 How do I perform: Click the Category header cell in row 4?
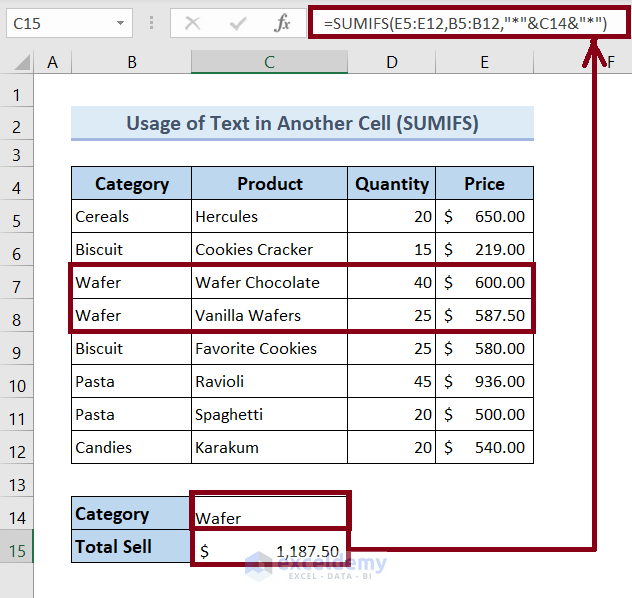tap(131, 184)
